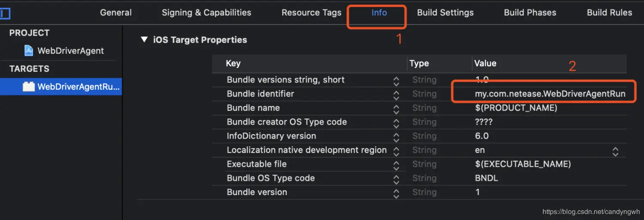Select the WebDriverAgent project in the sidebar
Screen dimensions: 644x220
pos(70,51)
